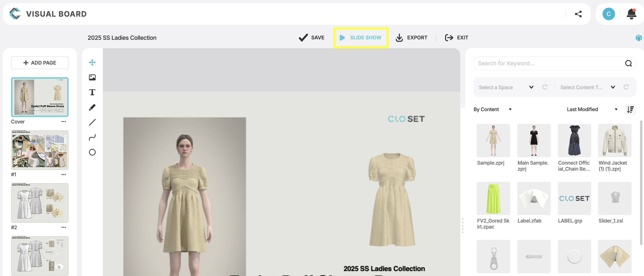644x276 pixels.
Task: Export the visual board
Action: click(x=411, y=38)
